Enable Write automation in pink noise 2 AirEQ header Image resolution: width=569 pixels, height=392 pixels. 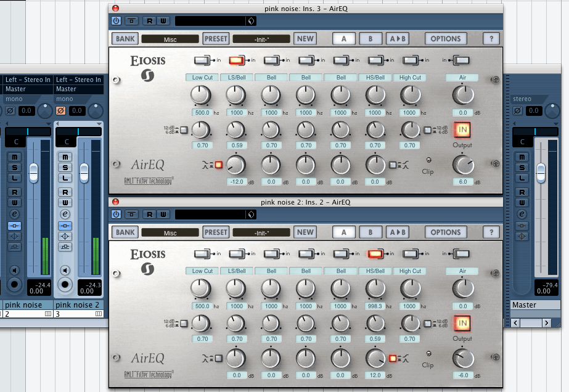pos(163,214)
